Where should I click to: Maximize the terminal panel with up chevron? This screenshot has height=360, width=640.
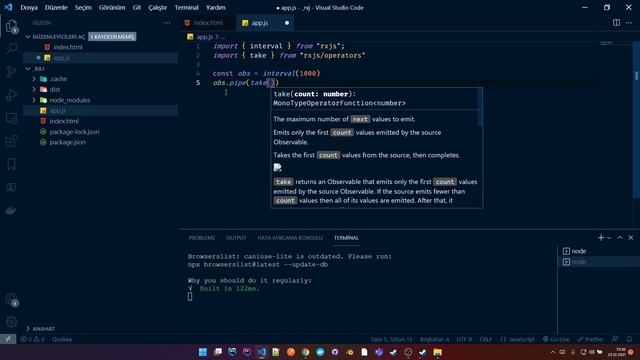620,238
